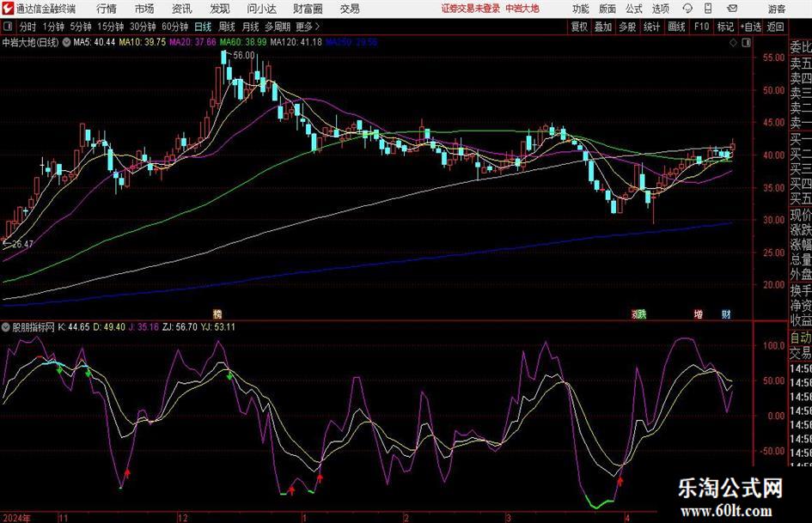Screen dimensions: 812x523
Task: Click the D: 49.40 indicator reading
Action: 109,327
